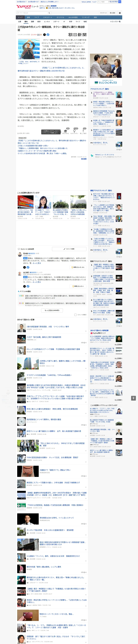Image resolution: width=138 pixels, height=644 pixels.
Task: Click 参考になった 251 button
Action: pyautogui.click(x=78, y=267)
